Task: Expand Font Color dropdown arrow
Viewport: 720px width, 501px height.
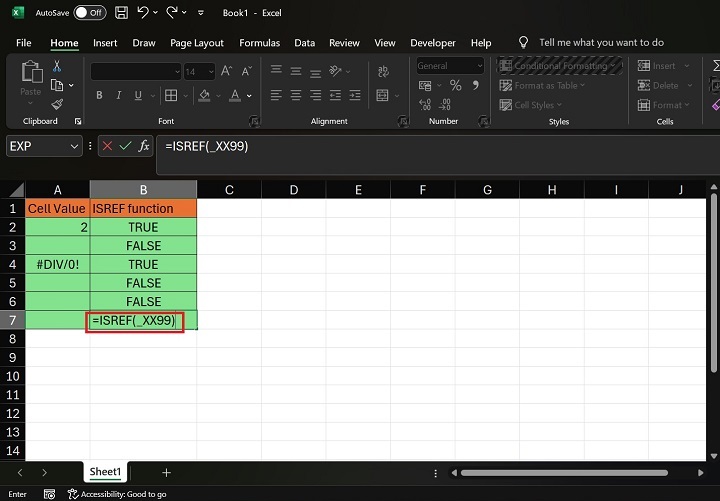Action: coord(249,96)
